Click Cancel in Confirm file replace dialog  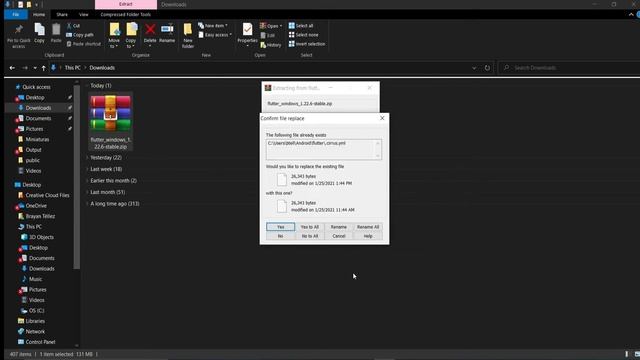pos(339,236)
